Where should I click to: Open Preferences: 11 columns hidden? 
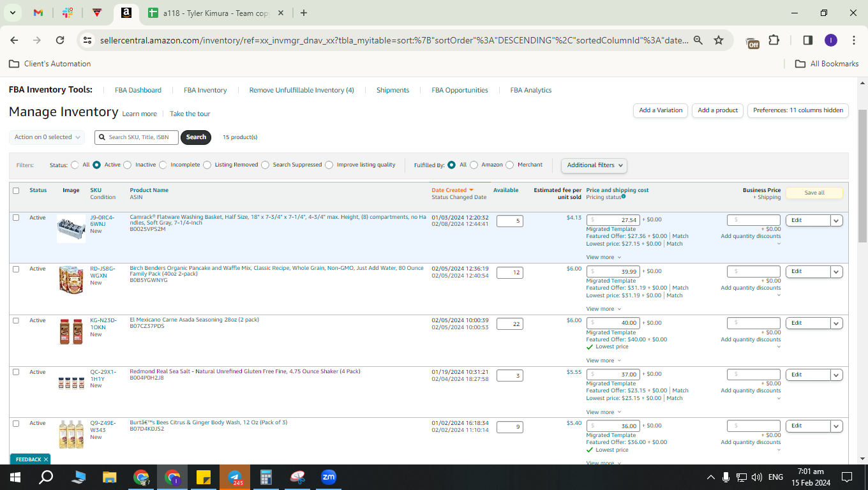click(x=798, y=110)
